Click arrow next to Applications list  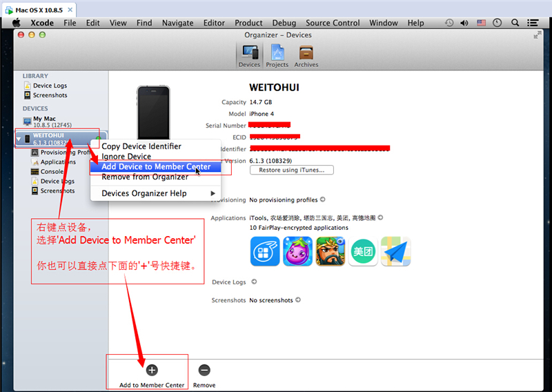click(x=380, y=217)
